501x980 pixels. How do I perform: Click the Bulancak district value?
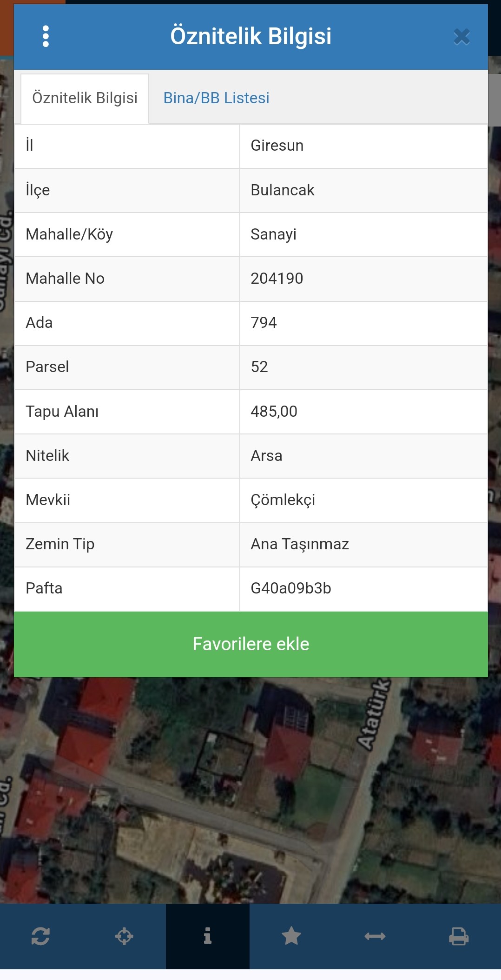coord(283,190)
